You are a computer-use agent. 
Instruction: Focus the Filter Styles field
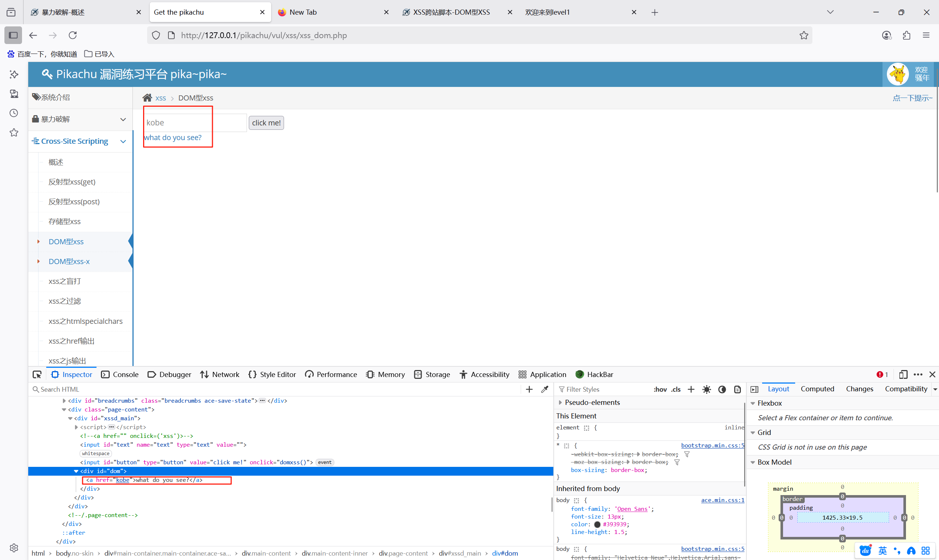[x=603, y=389]
